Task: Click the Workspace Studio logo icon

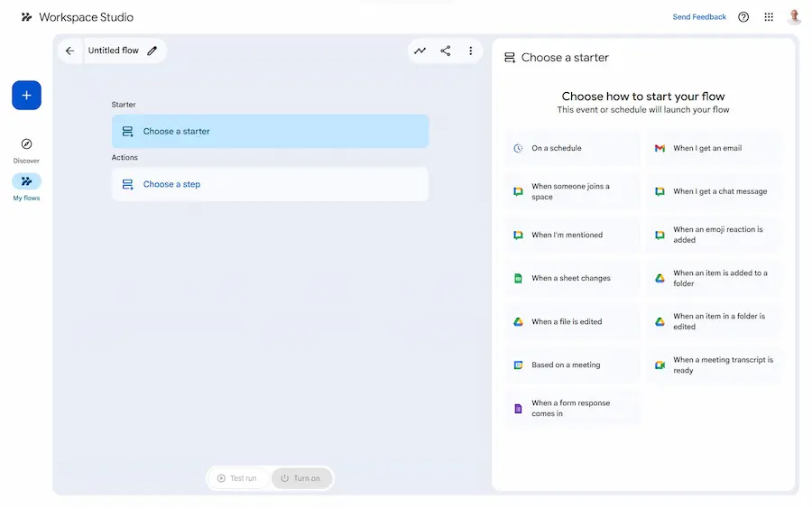Action: [x=26, y=17]
